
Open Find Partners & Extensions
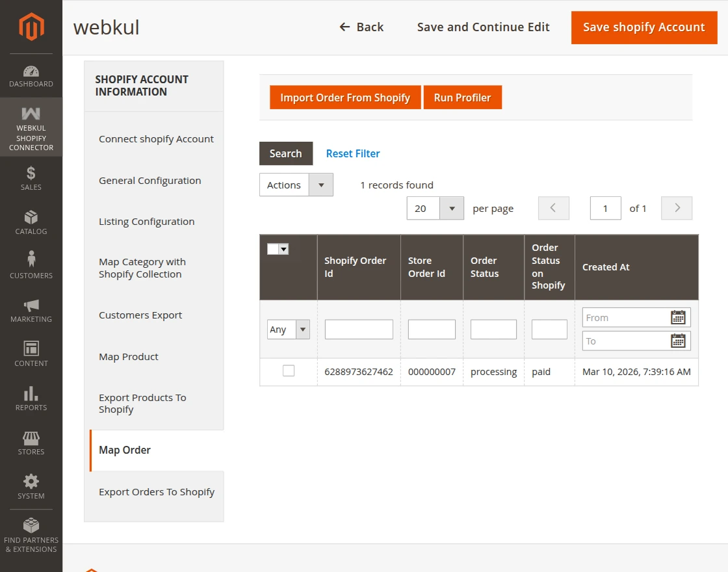[x=31, y=536]
